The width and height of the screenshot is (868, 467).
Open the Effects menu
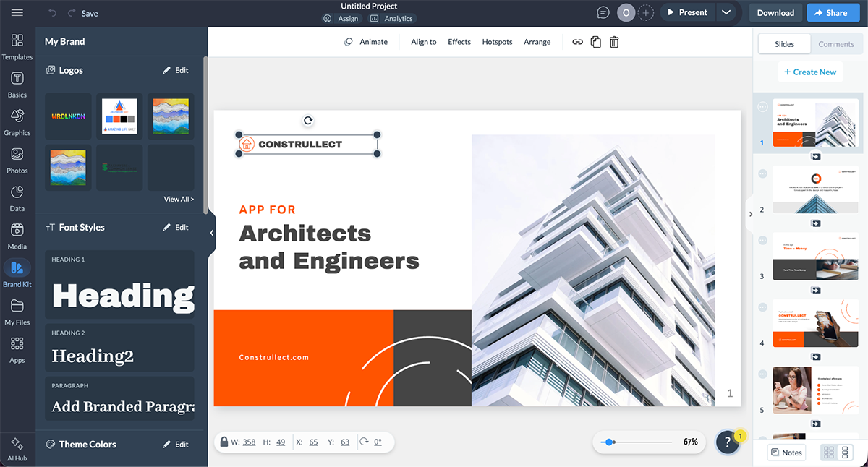click(x=459, y=42)
